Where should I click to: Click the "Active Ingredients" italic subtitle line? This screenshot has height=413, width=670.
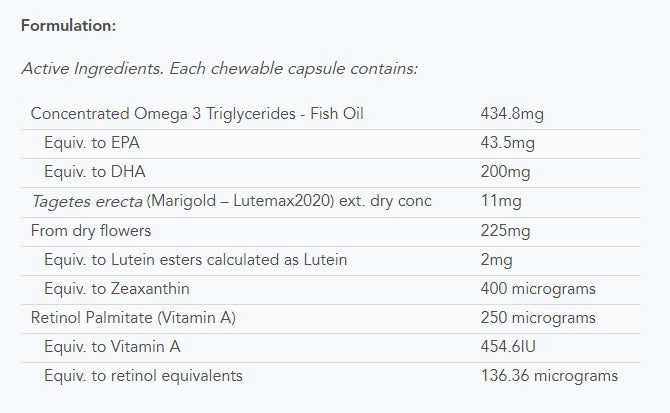(219, 69)
